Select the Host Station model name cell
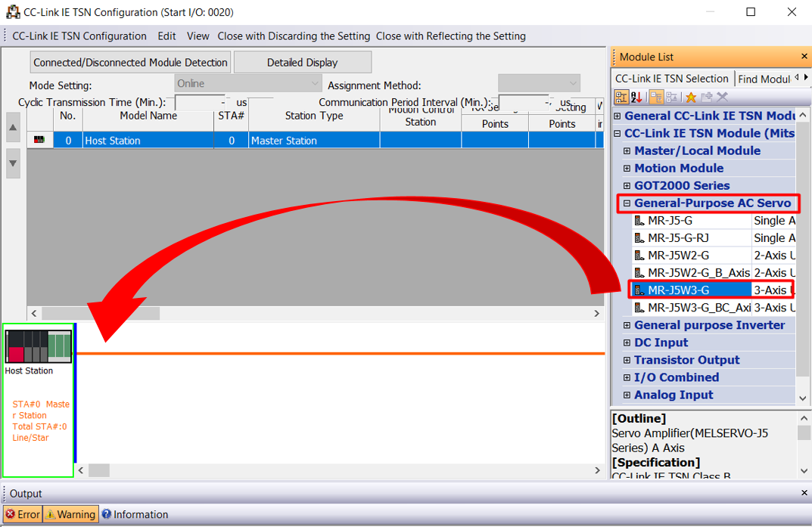This screenshot has width=812, height=527. tap(148, 140)
